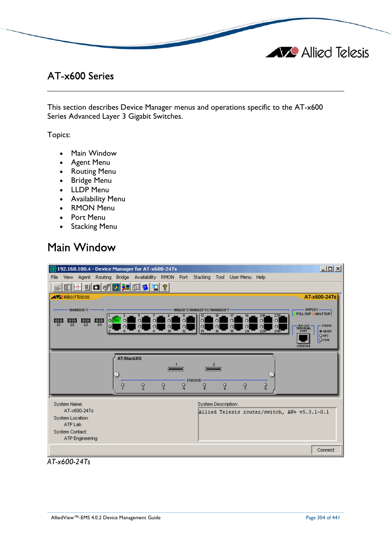Image resolution: width=392 pixels, height=555 pixels.
Task: Click the wrench tool toolbar icon
Action: coord(106,288)
